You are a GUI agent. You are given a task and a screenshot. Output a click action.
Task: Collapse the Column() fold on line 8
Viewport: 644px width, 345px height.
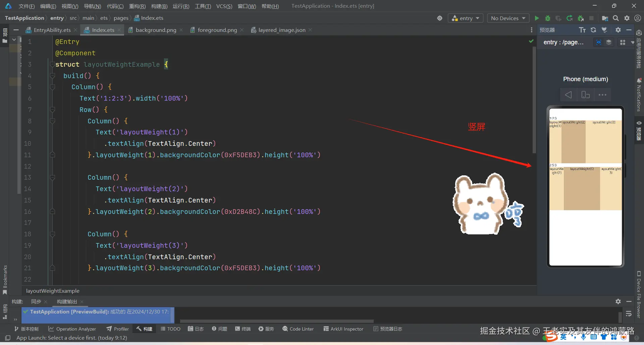[52, 121]
